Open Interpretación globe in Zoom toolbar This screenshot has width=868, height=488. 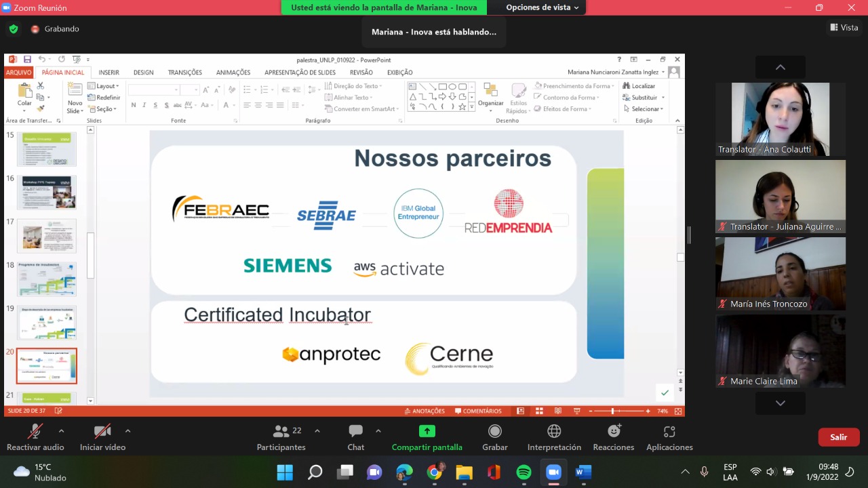point(554,438)
